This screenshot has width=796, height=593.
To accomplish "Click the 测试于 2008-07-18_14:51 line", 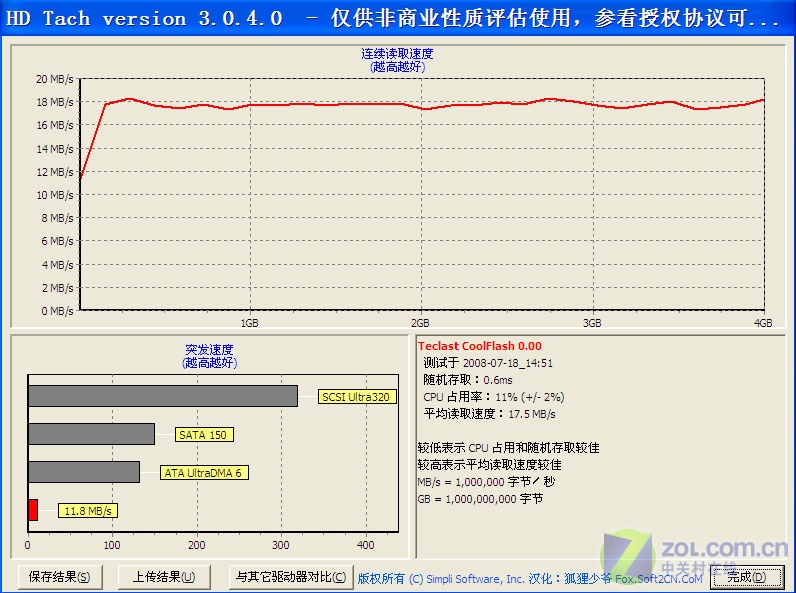I will pos(488,363).
